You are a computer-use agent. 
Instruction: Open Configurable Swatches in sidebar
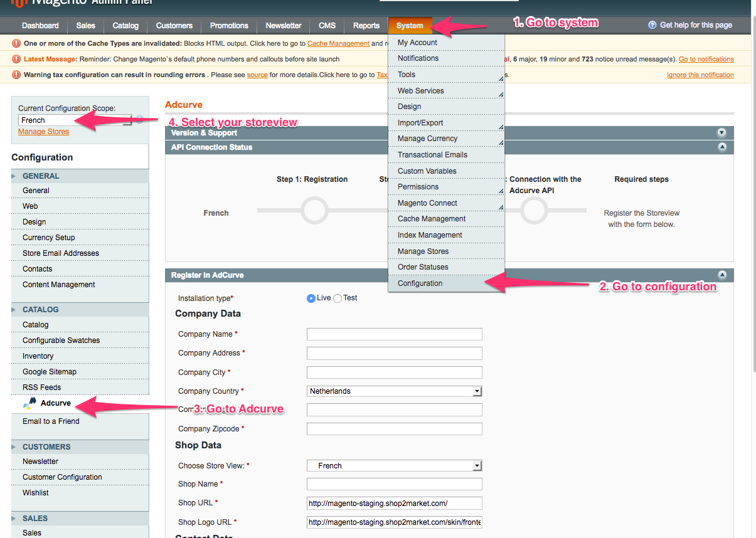coord(80,340)
